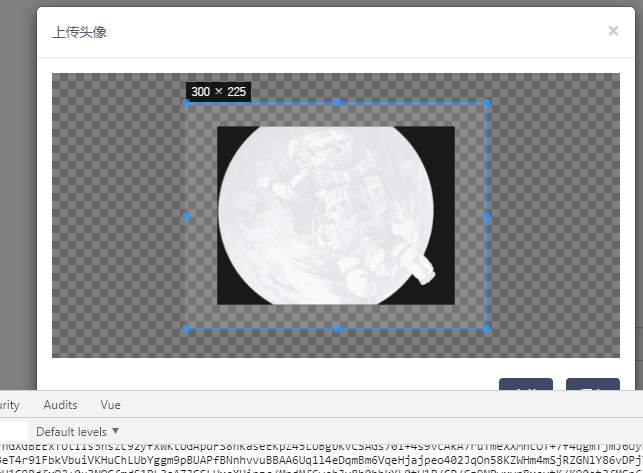Select the top-left crop handle
Image resolution: width=643 pixels, height=473 pixels.
point(186,103)
